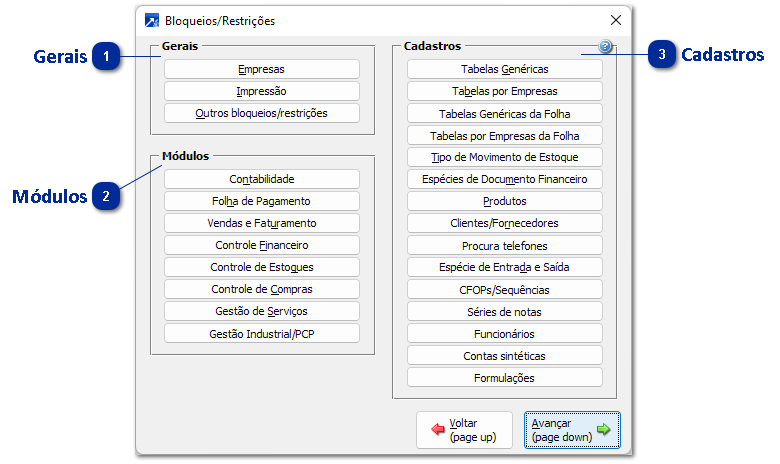Screen dimensions: 780x464
Task: Open Folha de Pagamento module
Action: coord(261,201)
